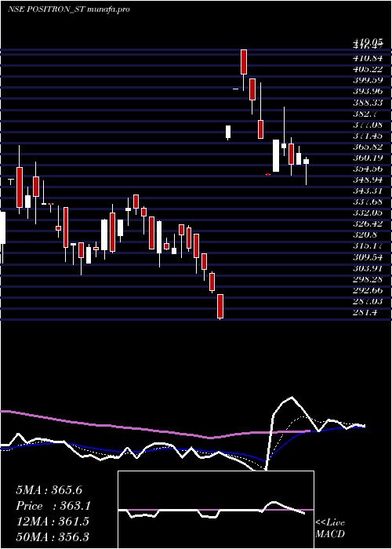Click the 382.7 price axis label
The image size is (392, 549).
point(365,114)
